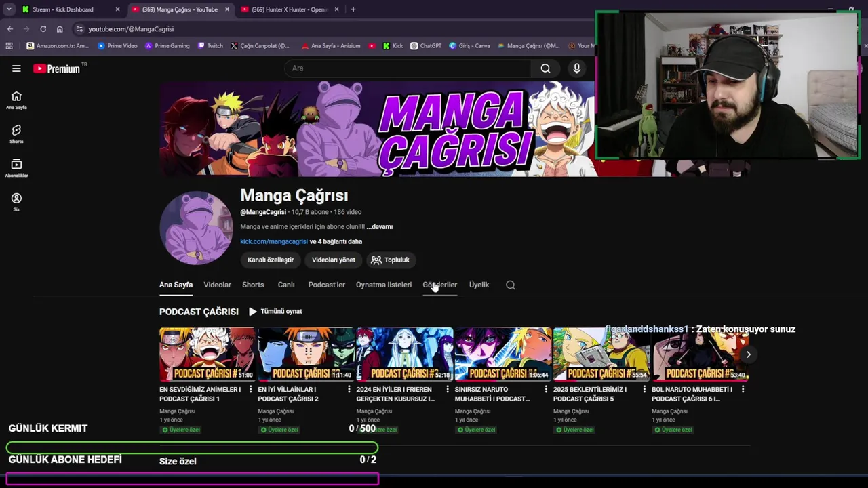
Task: Open the Çağrı Canpolat X bookmark
Action: pyautogui.click(x=260, y=46)
